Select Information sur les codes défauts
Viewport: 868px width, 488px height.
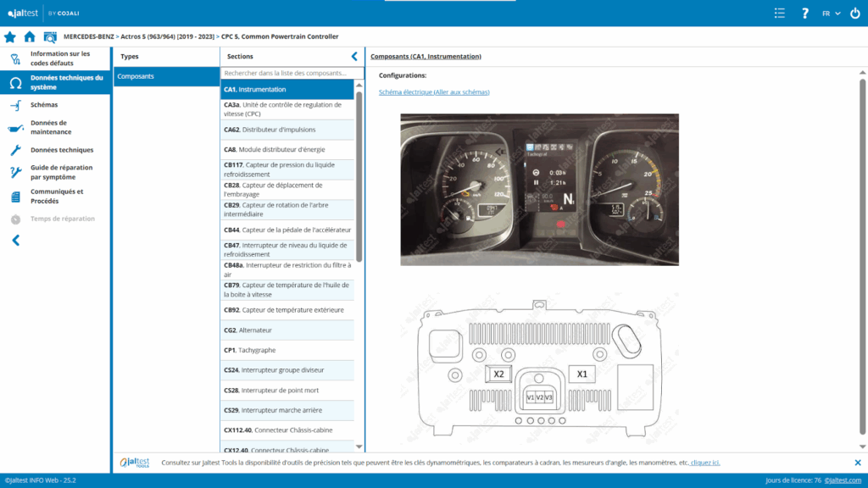tap(59, 58)
